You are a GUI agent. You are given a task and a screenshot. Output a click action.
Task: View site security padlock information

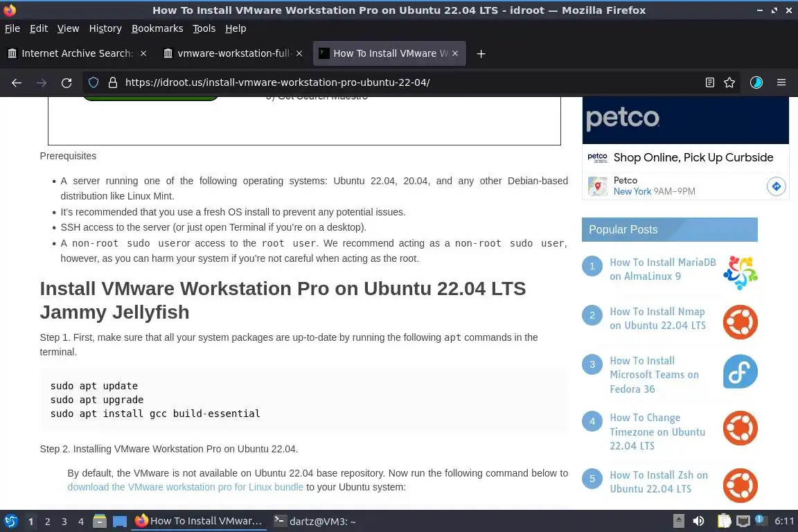point(112,82)
